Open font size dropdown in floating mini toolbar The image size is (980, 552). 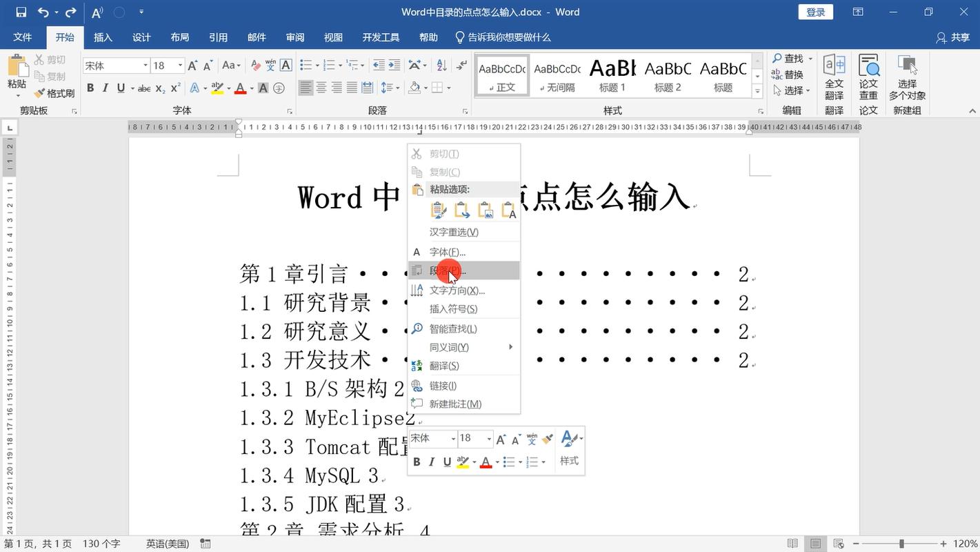[x=489, y=439]
